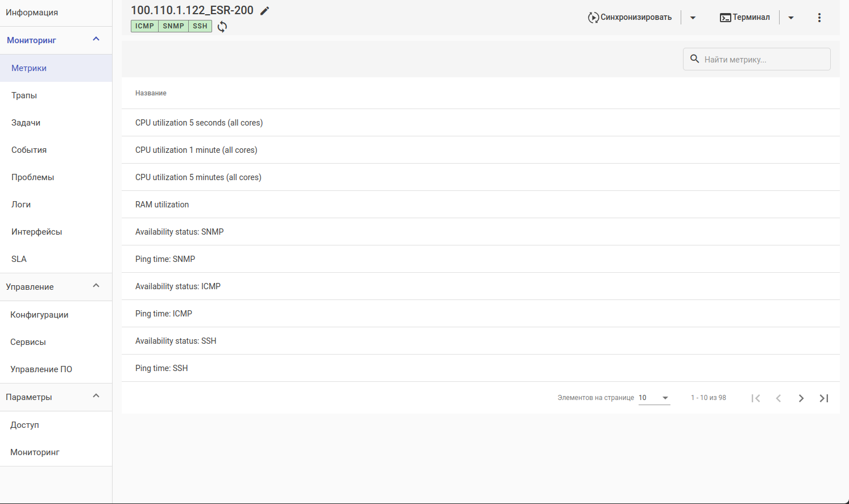Collapse the Управление sidebar section
Image resolution: width=849 pixels, height=504 pixels.
(96, 286)
